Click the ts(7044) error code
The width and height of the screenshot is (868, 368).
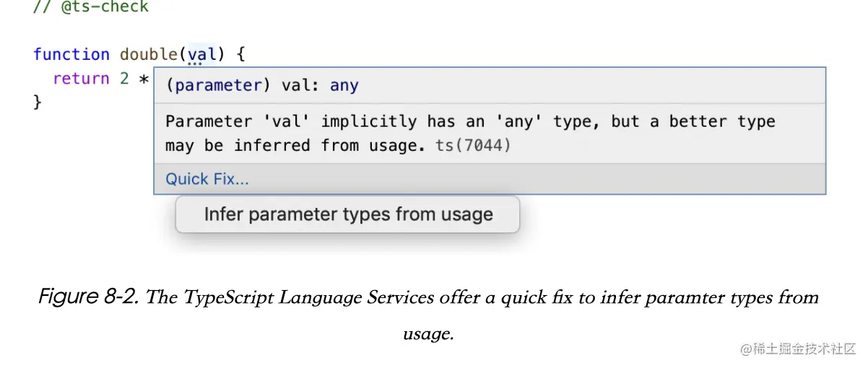click(473, 146)
